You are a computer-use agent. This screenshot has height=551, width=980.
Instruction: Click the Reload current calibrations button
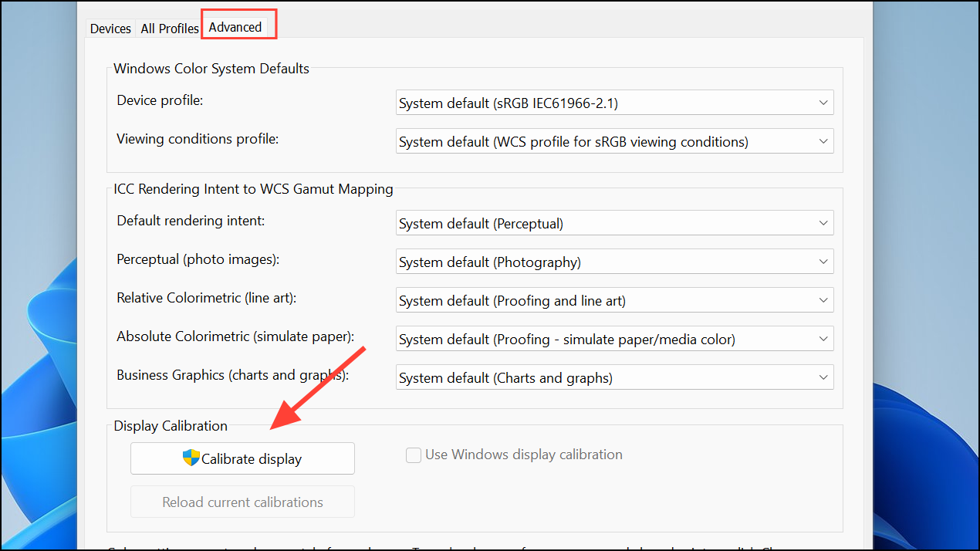click(242, 502)
